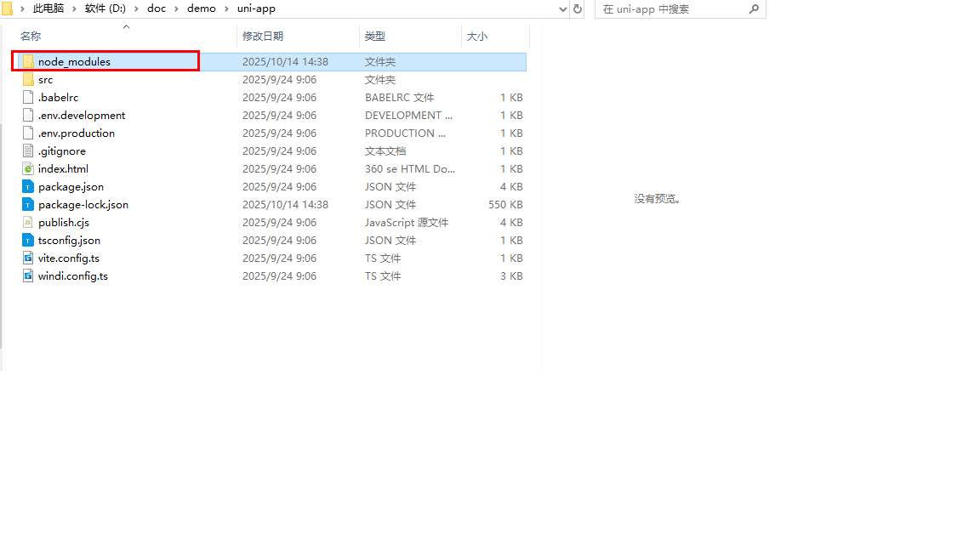The height and width of the screenshot is (551, 980).
Task: Expand the chevron after 此电脑 breadcrumb
Action: (x=74, y=9)
